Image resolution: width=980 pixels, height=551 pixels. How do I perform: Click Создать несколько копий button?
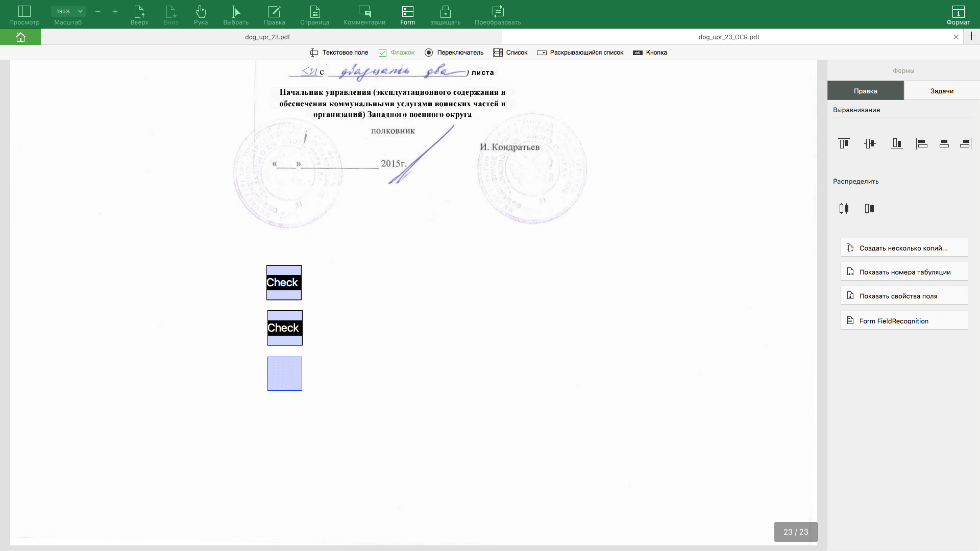tap(904, 247)
